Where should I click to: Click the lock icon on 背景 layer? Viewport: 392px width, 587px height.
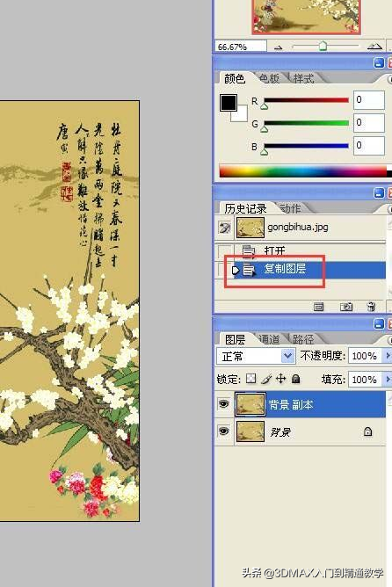coord(367,431)
